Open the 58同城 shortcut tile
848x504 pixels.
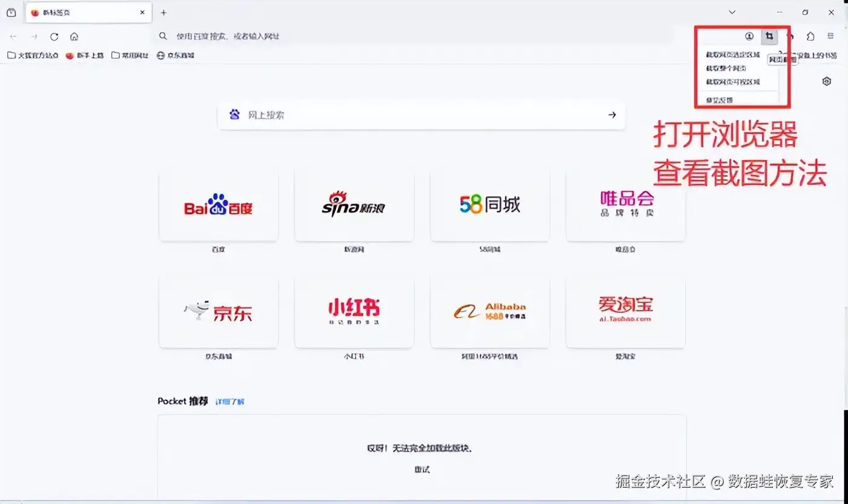[490, 206]
